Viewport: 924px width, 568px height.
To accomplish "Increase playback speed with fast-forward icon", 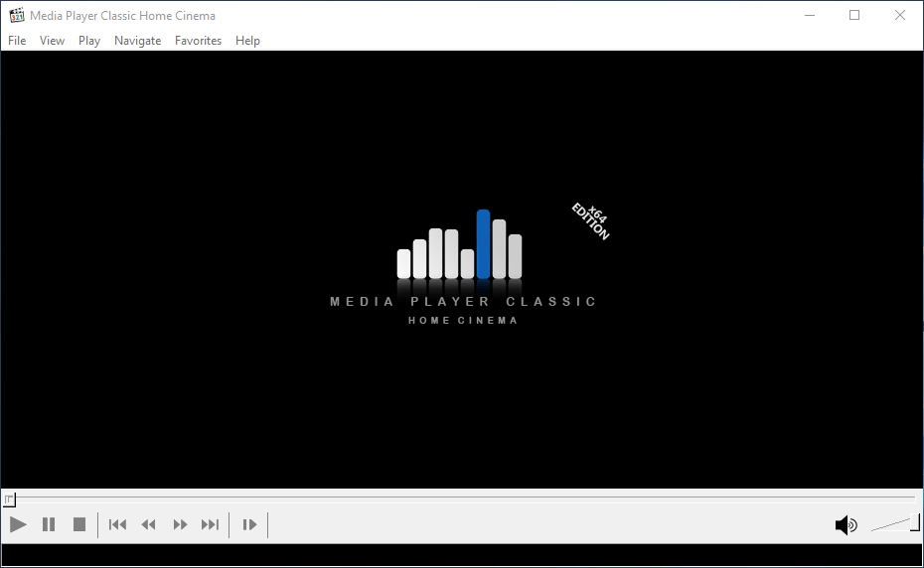I will [x=180, y=524].
